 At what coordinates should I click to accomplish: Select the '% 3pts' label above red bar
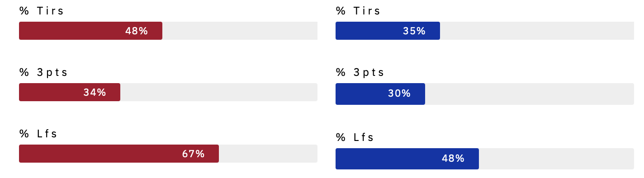tap(43, 72)
